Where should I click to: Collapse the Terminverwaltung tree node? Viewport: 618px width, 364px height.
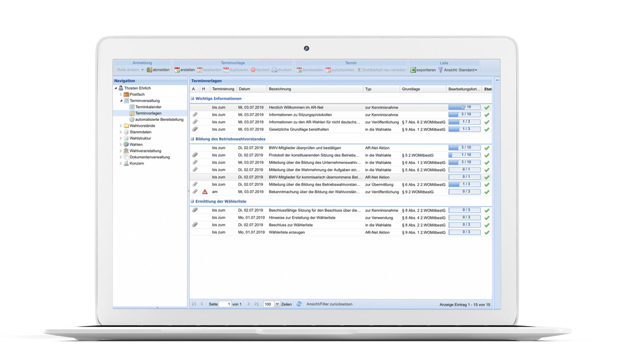(121, 101)
